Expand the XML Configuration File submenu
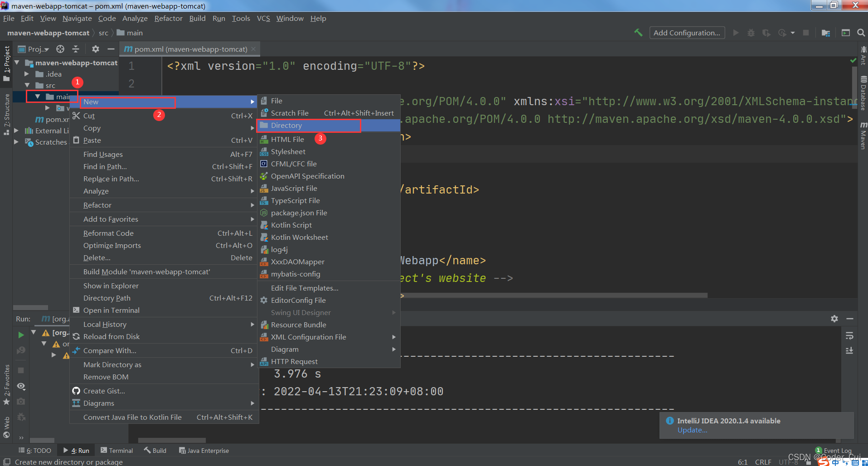868x466 pixels. (330, 337)
